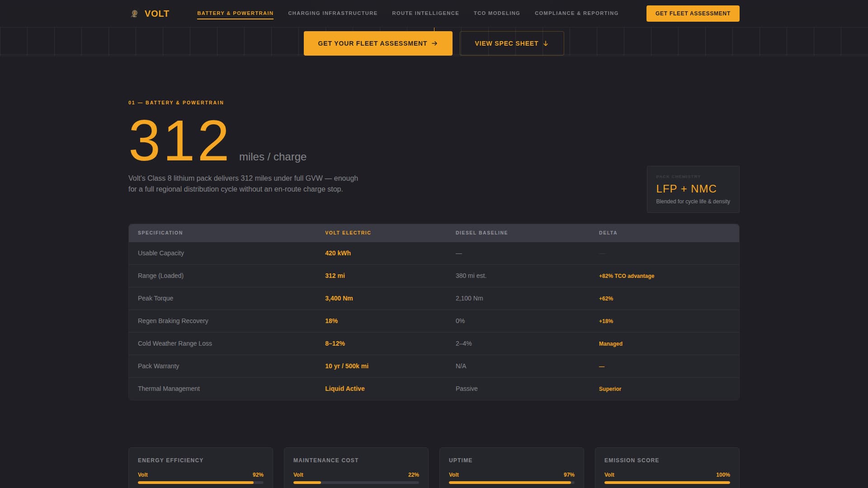This screenshot has width=868, height=488.
Task: Click the Maintenance Cost progress bar
Action: pos(356,483)
